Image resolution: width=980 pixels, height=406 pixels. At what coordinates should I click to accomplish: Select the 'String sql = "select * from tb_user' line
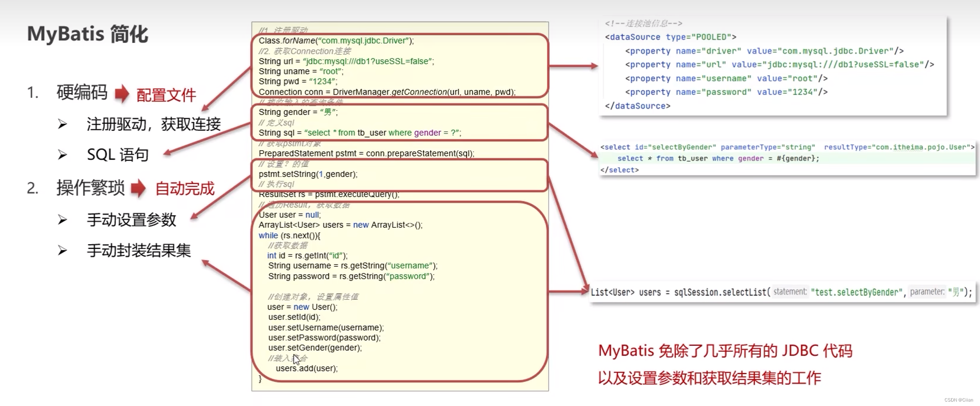(360, 133)
